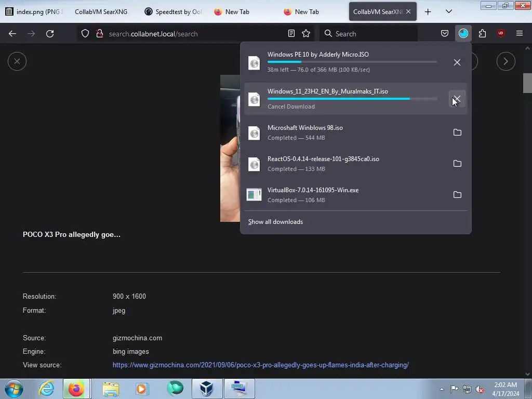Screen dimensions: 532x399
Task: Open the VirtualBox taskbar icon
Action: coord(207,389)
